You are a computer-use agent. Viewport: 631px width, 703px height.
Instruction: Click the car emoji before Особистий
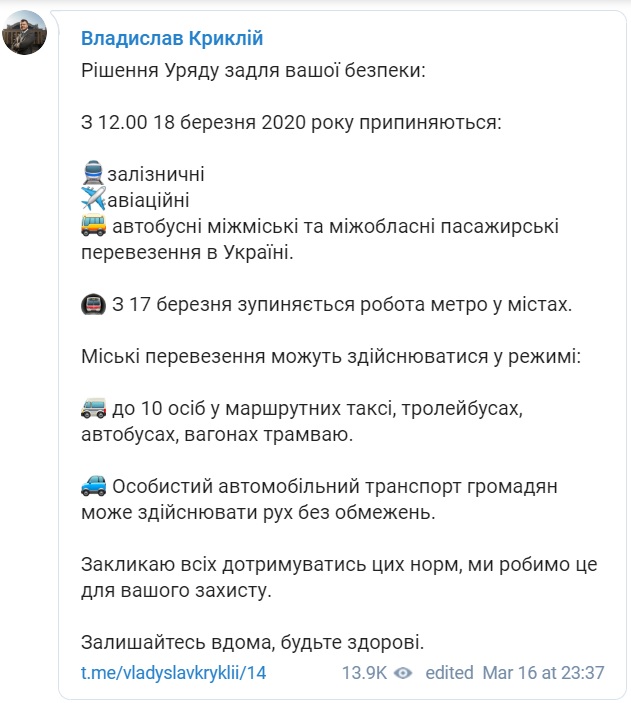93,486
